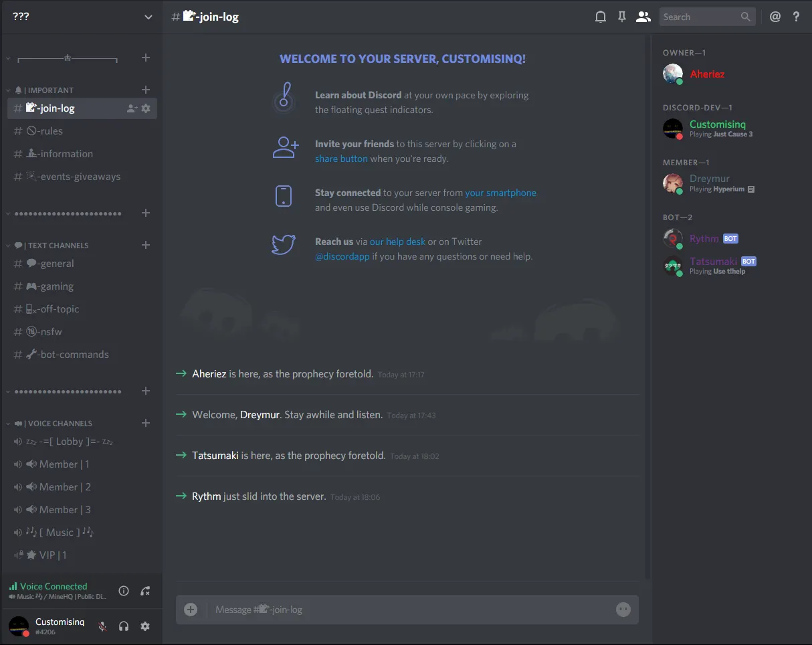Open the our help desk link
Screen dimensions: 812x645
coord(397,242)
